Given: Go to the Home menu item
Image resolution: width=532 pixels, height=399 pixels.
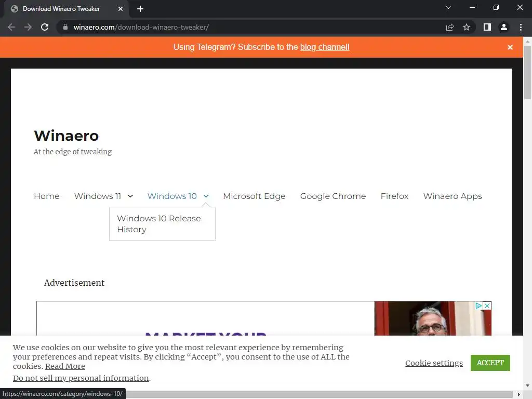Looking at the screenshot, I should click(47, 196).
